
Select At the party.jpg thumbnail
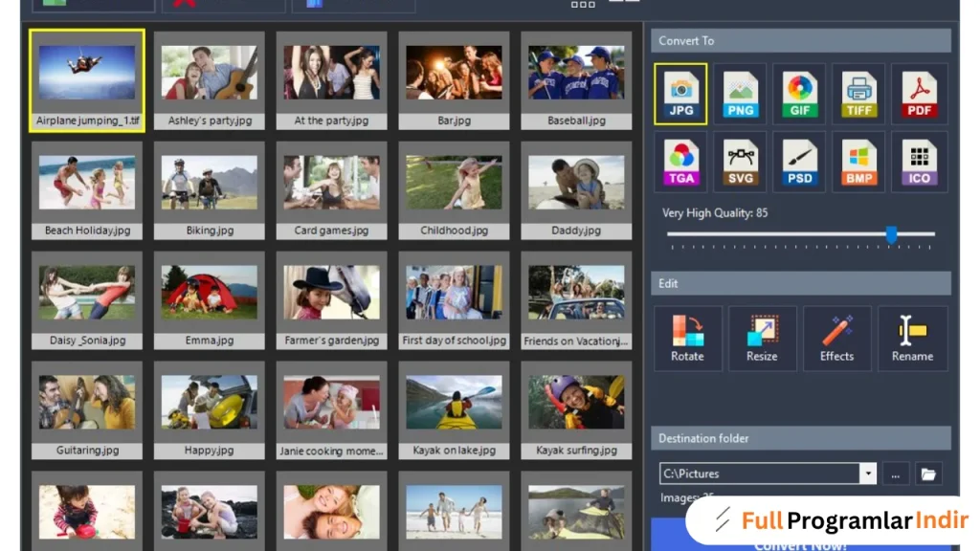[x=331, y=80]
